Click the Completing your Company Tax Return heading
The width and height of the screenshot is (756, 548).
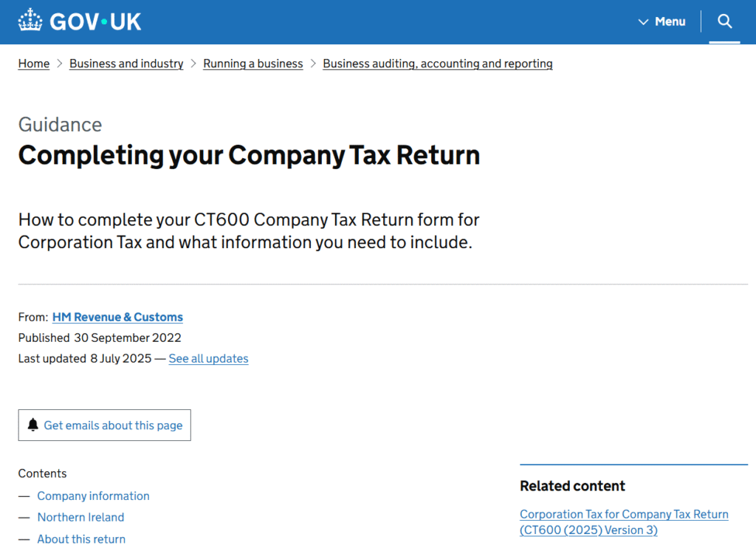(249, 155)
